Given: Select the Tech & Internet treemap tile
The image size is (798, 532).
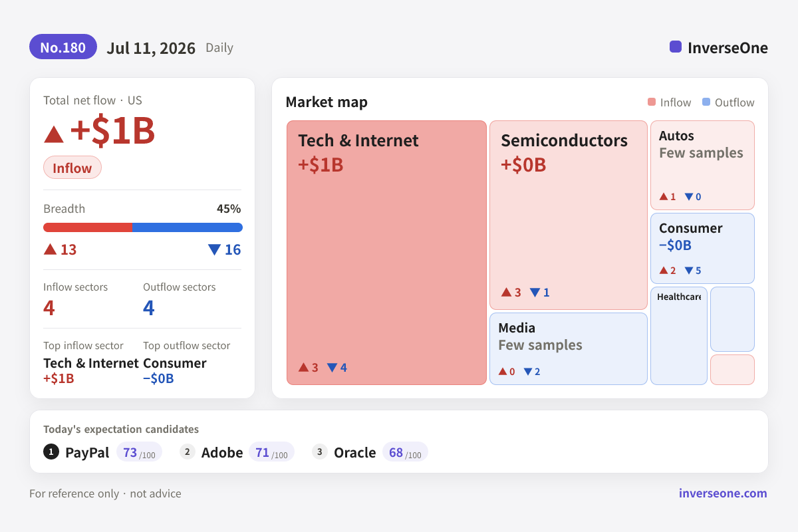Looking at the screenshot, I should click(387, 253).
